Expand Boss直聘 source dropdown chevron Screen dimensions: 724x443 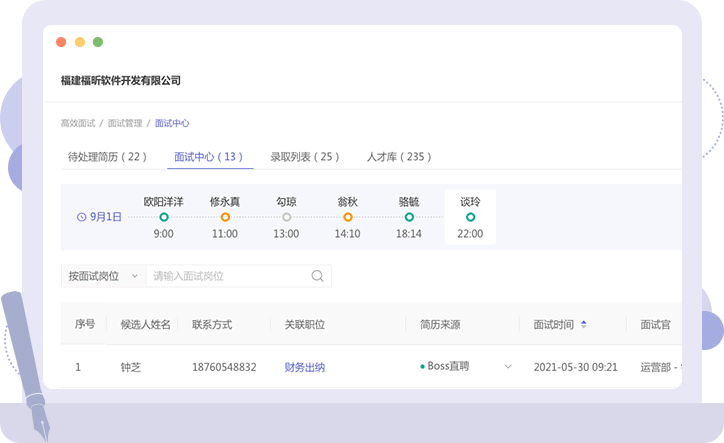click(x=508, y=367)
